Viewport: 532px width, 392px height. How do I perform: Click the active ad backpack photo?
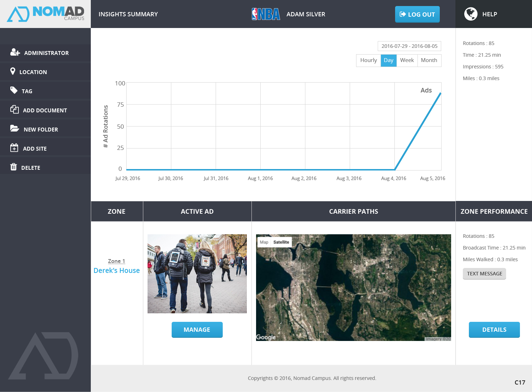coord(197,274)
